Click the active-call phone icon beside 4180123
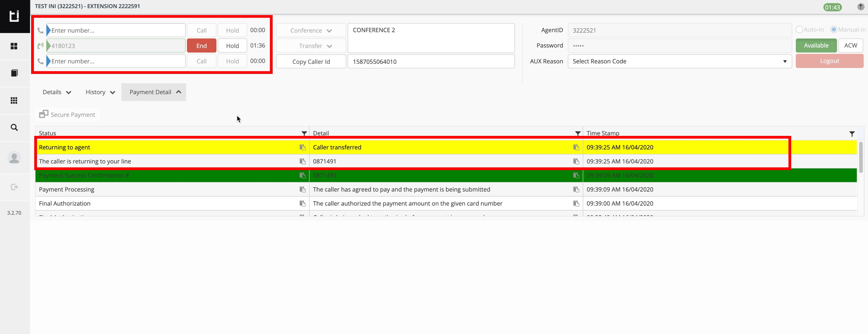Viewport: 868px width, 334px height. (x=40, y=46)
